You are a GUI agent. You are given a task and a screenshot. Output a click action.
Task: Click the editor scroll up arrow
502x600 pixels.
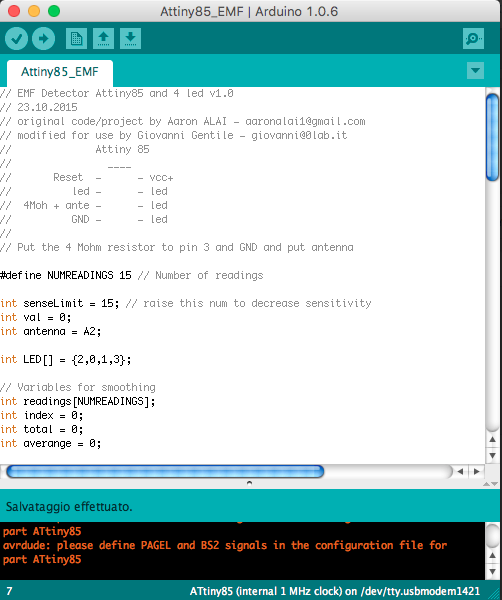point(493,440)
